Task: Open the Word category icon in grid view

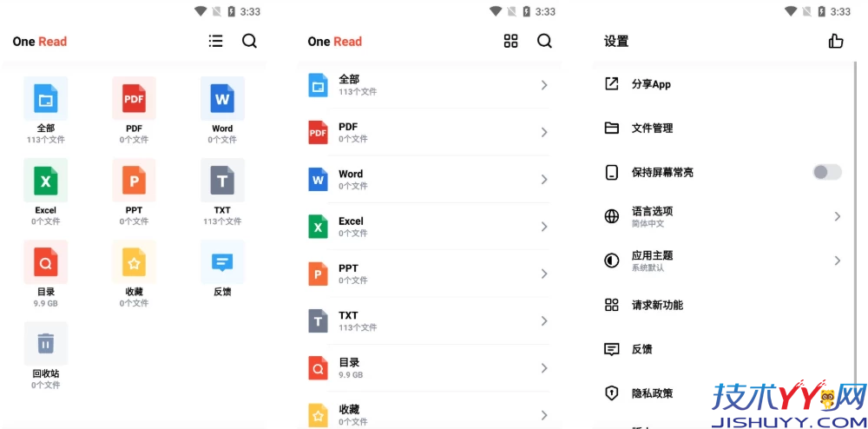Action: click(x=222, y=98)
